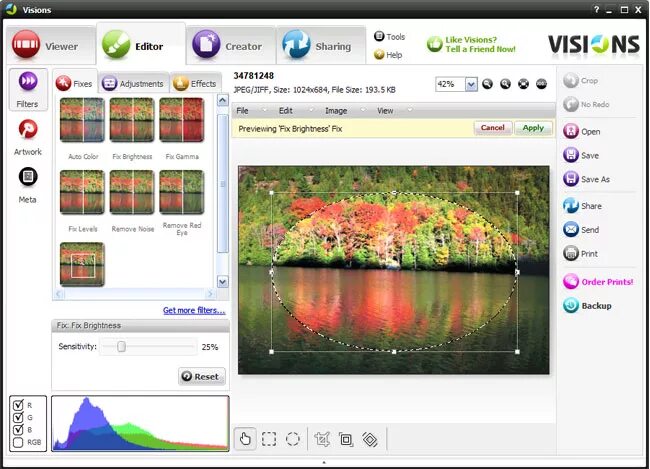The width and height of the screenshot is (650, 469).
Task: Choose the Fix Levels thumbnail
Action: 82,192
